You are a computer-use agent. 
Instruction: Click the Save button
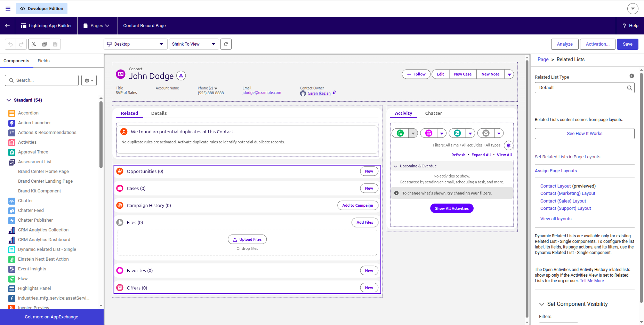point(627,44)
